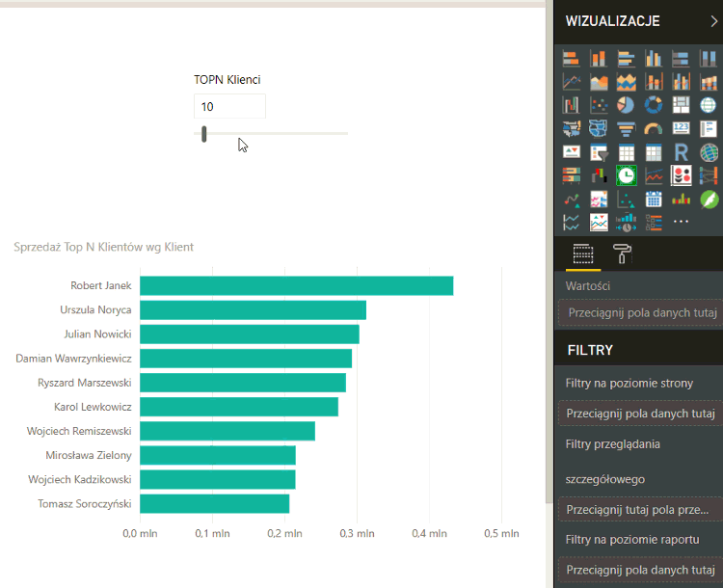Click the drop area under Filtry na poziomie strony

(x=639, y=414)
